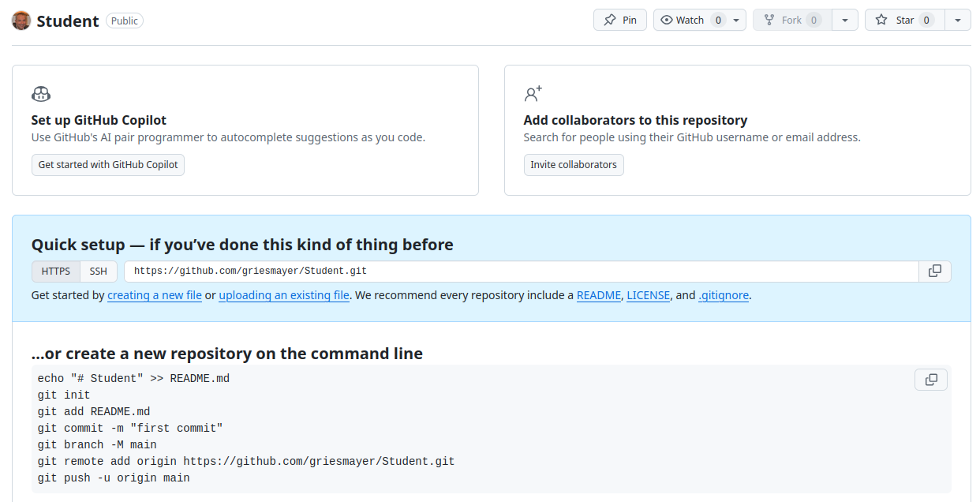Click Invite collaborators button

pyautogui.click(x=574, y=165)
